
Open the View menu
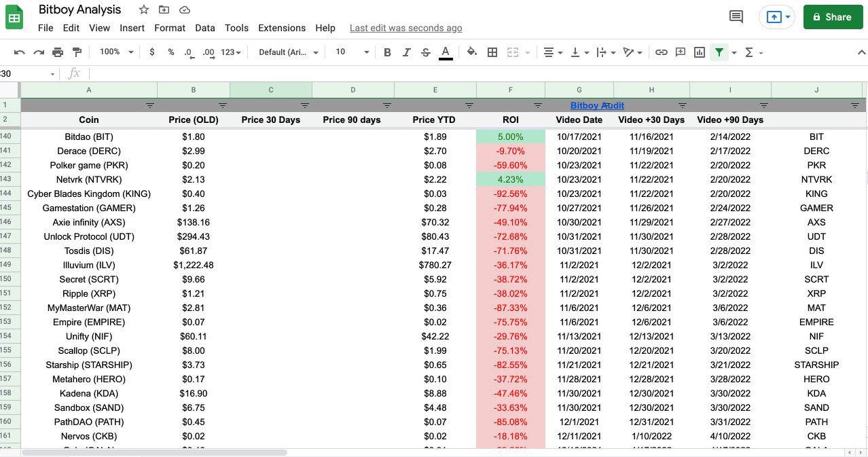coord(99,28)
